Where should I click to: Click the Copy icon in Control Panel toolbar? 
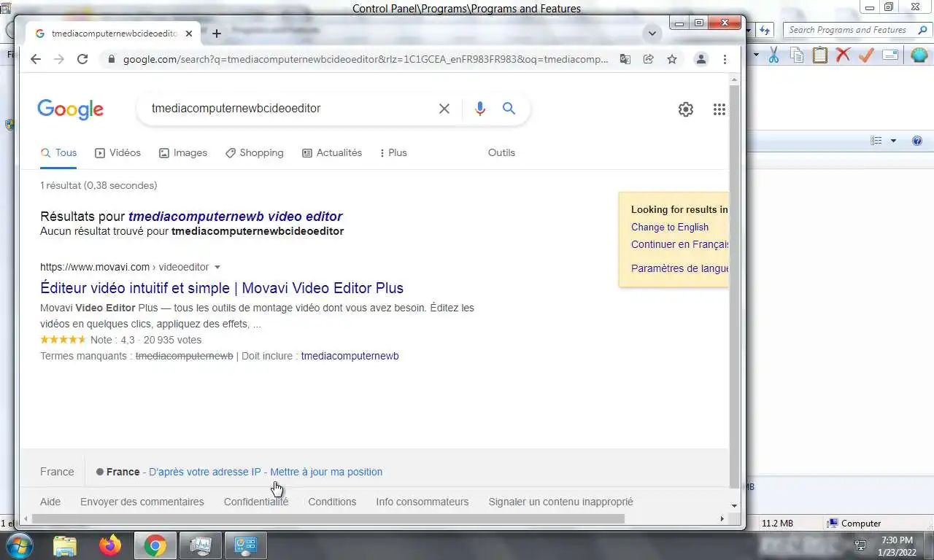tap(797, 55)
